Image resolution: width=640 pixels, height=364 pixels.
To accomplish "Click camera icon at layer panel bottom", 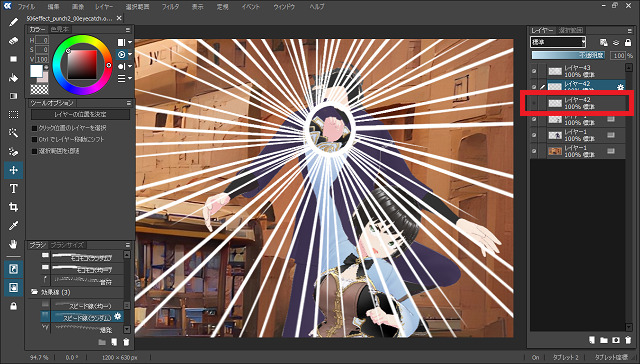I will point(616,340).
